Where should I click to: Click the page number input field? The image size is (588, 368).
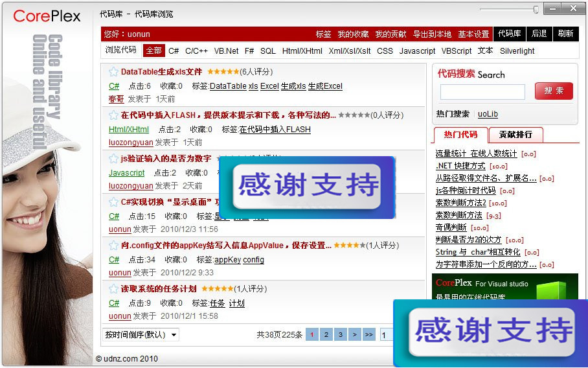click(386, 334)
